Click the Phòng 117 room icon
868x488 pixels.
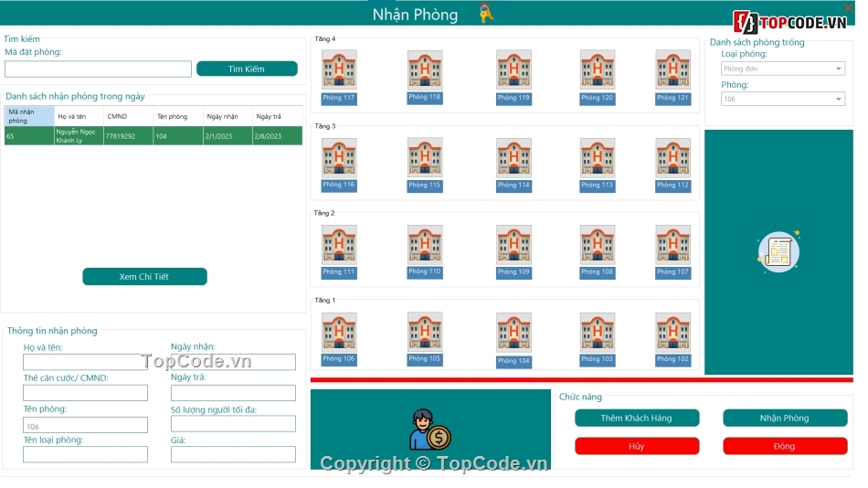(x=339, y=69)
